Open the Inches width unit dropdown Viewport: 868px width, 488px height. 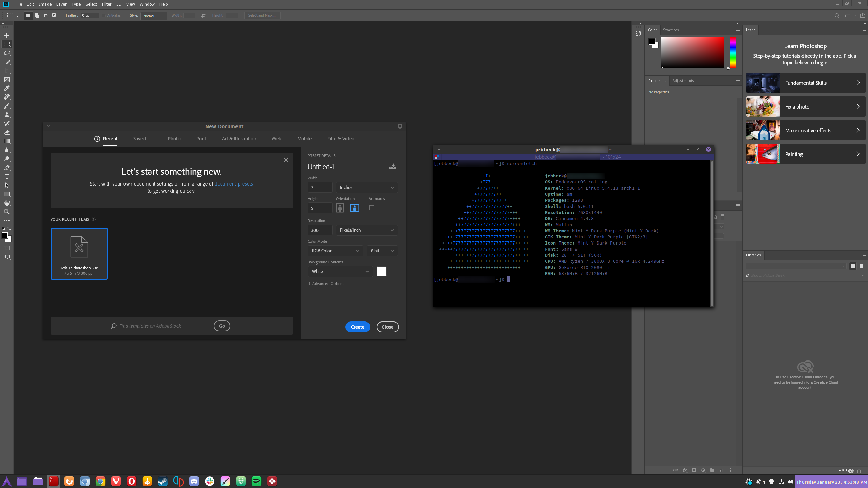pyautogui.click(x=366, y=187)
